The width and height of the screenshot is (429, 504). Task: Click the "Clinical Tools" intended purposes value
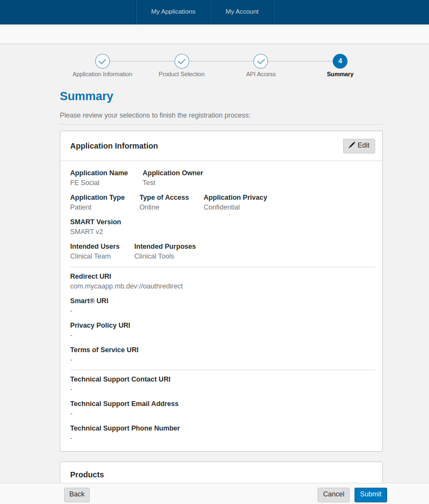[154, 256]
